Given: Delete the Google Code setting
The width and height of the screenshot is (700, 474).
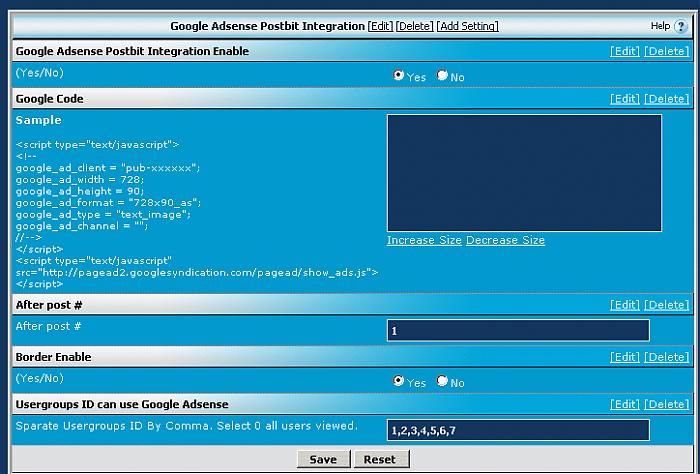Looking at the screenshot, I should [667, 99].
